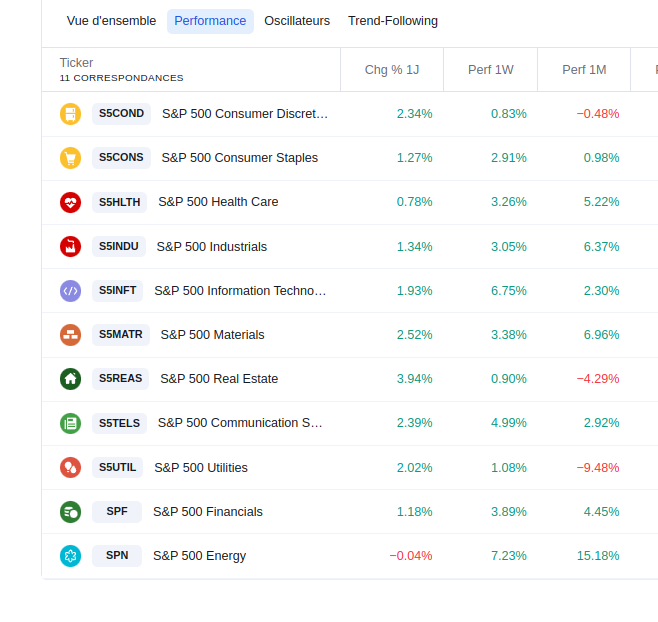Image resolution: width=658 pixels, height=622 pixels.
Task: Open S&P 500 Financials row
Action: (208, 512)
